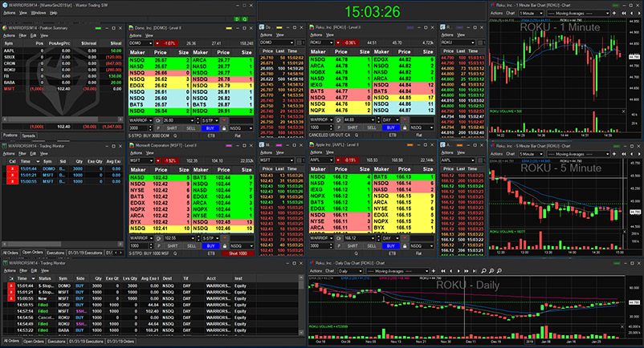Viewport: 644px width, 348px height.
Task: Close ROKU volume study on 1 Minute chart
Action: [x=623, y=111]
